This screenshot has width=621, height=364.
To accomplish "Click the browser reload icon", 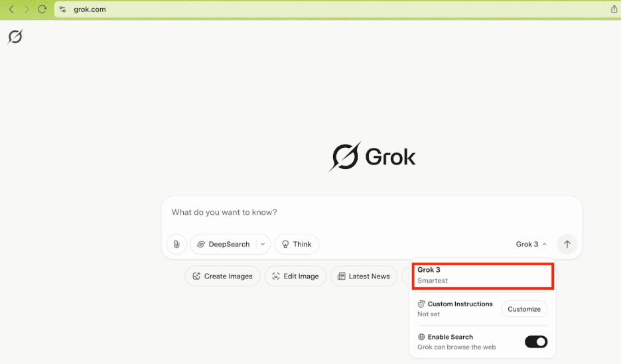I will [x=42, y=9].
